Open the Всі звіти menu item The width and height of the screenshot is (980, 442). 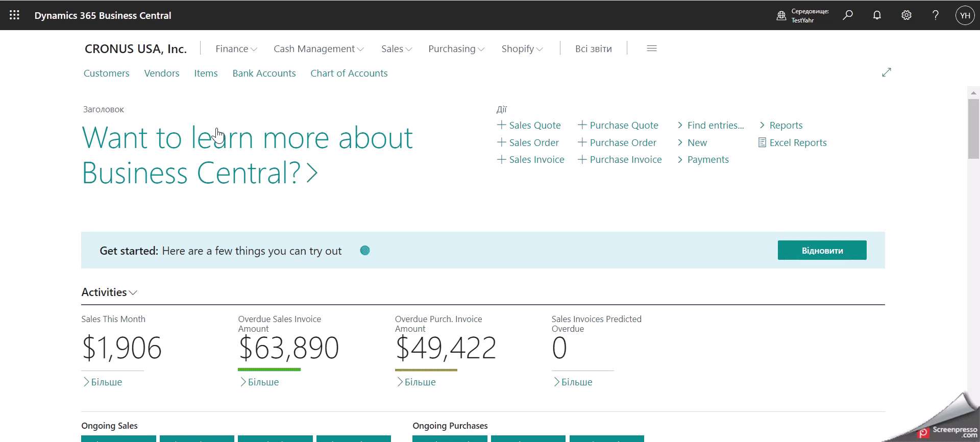pos(593,48)
